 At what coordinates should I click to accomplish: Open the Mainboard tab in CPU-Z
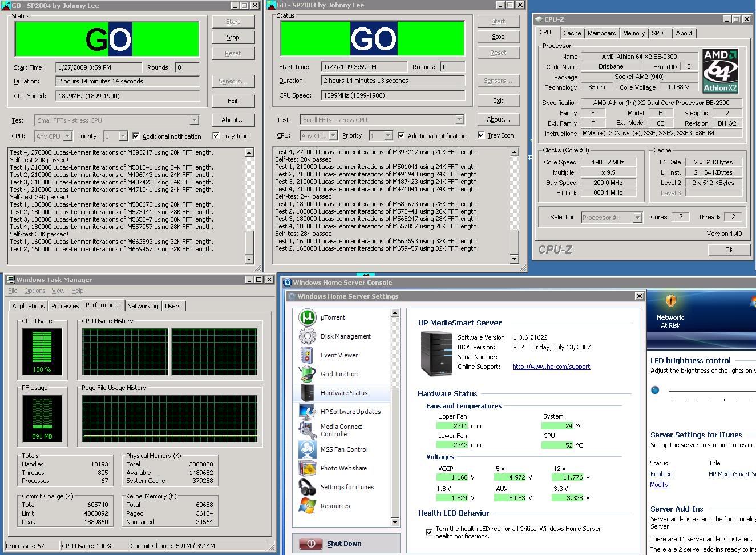(x=602, y=33)
